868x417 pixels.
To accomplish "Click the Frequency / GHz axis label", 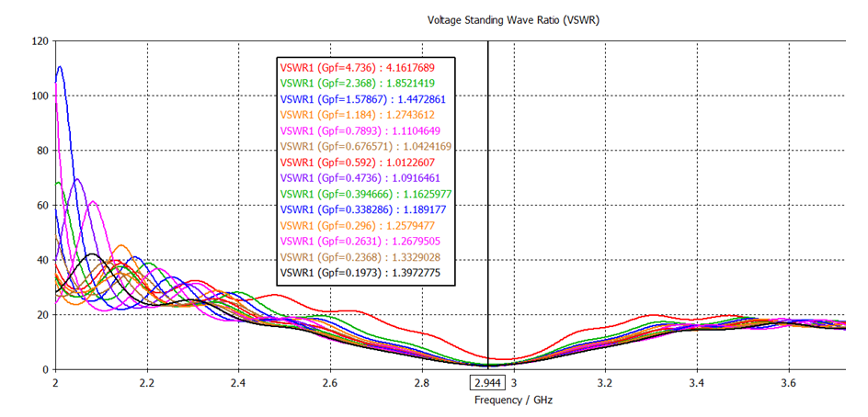I will pyautogui.click(x=514, y=400).
